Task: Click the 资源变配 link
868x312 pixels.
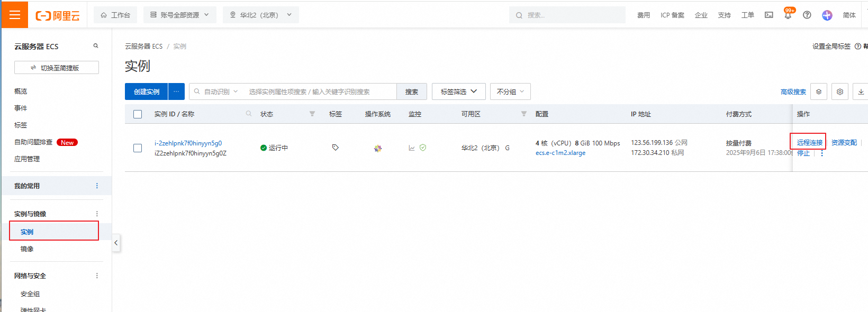Action: point(844,142)
